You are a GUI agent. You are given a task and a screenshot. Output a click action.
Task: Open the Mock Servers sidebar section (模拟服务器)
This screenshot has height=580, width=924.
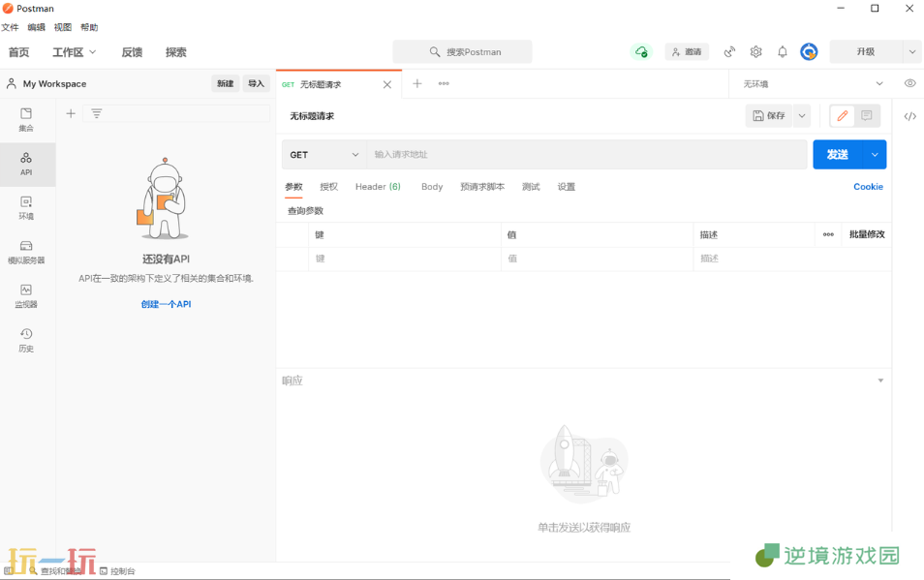[x=26, y=252]
